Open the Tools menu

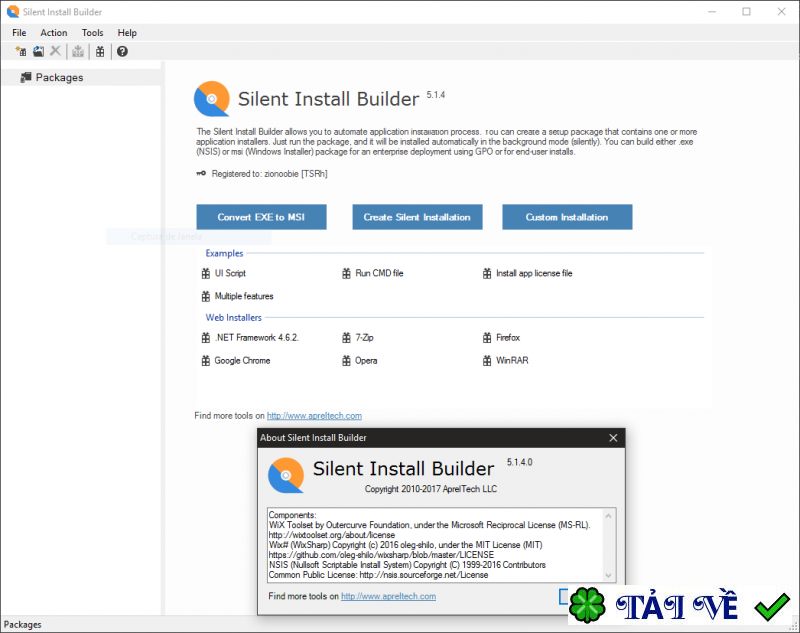click(x=92, y=33)
